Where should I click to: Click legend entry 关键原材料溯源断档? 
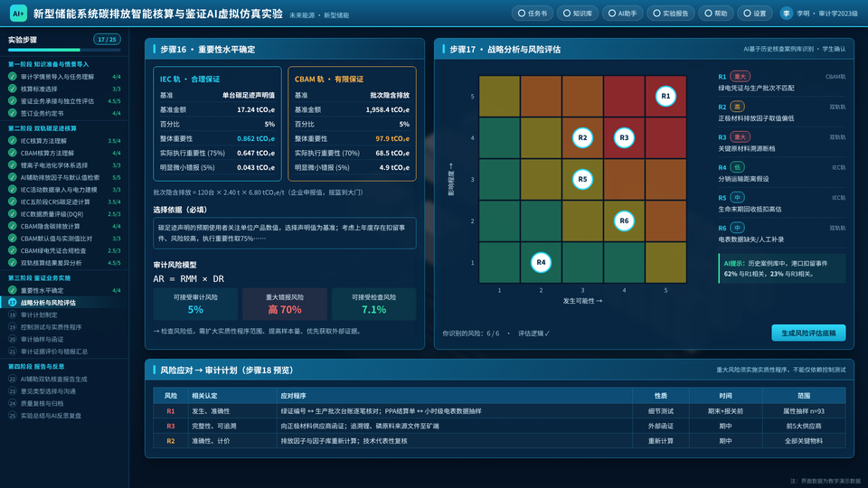(747, 148)
